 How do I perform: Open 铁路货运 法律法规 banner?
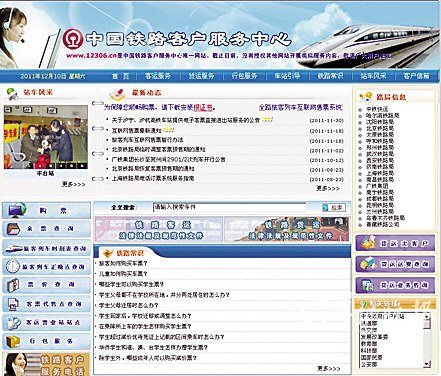tap(287, 229)
